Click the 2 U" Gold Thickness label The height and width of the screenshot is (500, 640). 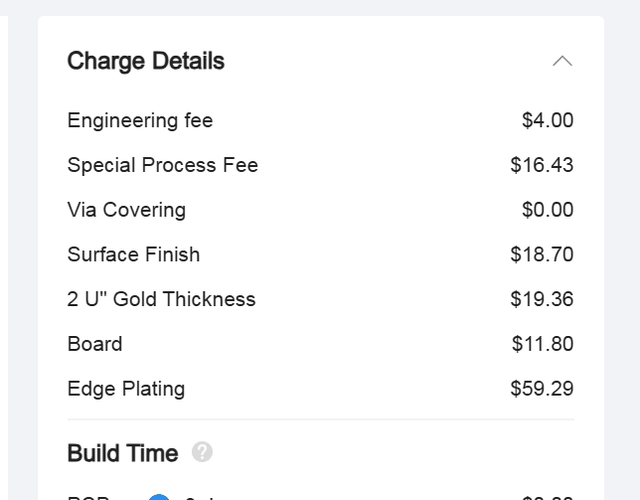161,299
